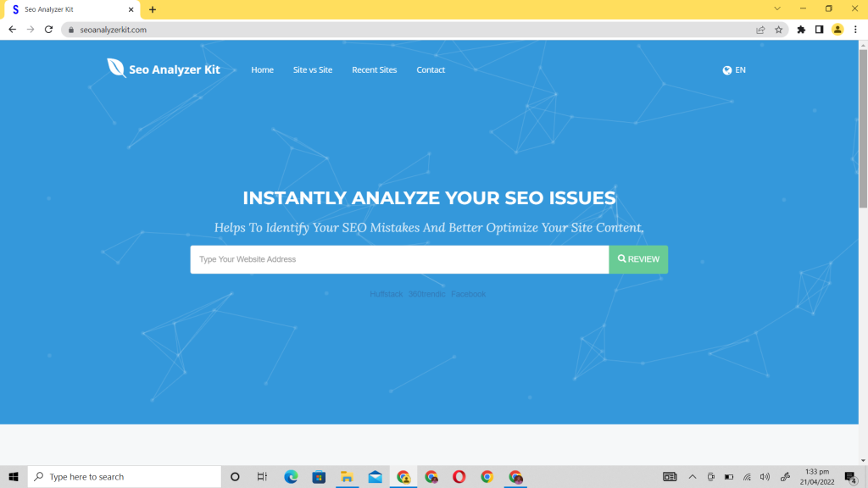Focus the Type Your Website Address field
This screenshot has width=868, height=488.
pos(399,260)
